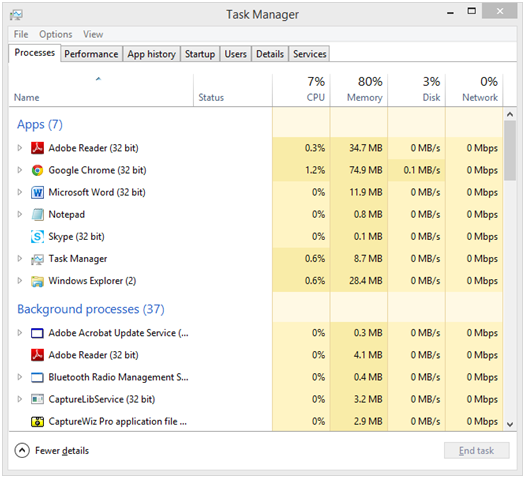Click the Skype icon
Screen dimensions: 524x477
click(x=37, y=237)
